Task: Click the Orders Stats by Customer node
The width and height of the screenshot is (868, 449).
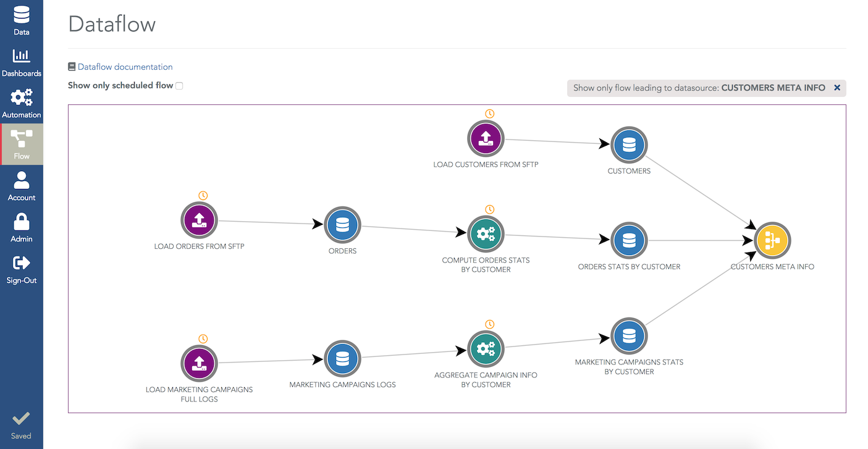Action: tap(629, 240)
